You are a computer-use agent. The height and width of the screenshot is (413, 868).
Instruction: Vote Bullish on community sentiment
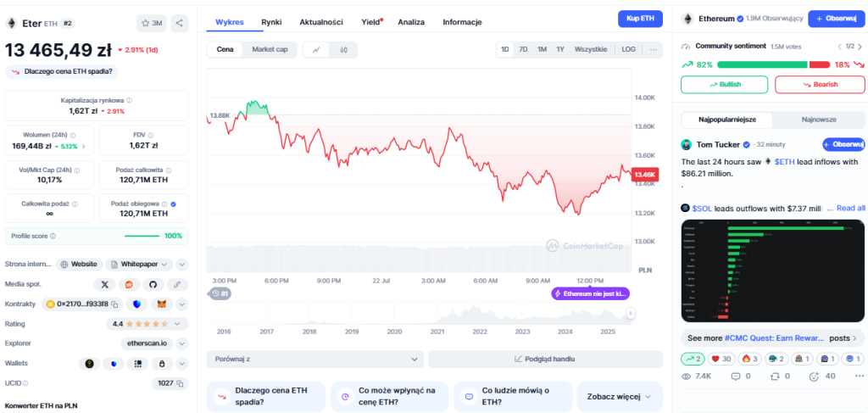pos(724,85)
